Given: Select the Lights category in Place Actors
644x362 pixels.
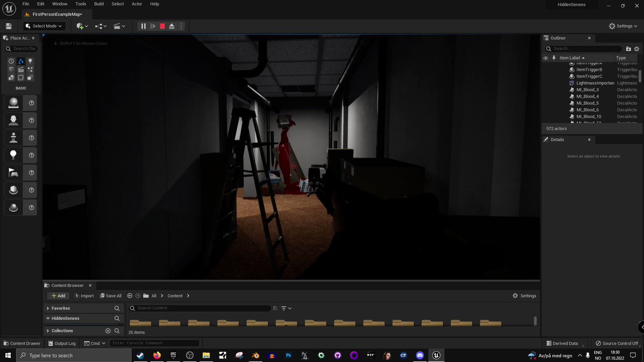Looking at the screenshot, I should [x=31, y=61].
